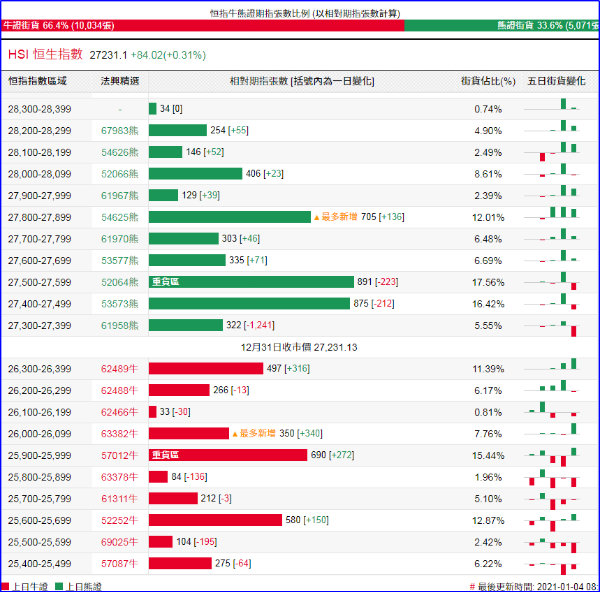The width and height of the screenshot is (600, 592).
Task: Open the 62489牛 warrant link
Action: [x=119, y=369]
